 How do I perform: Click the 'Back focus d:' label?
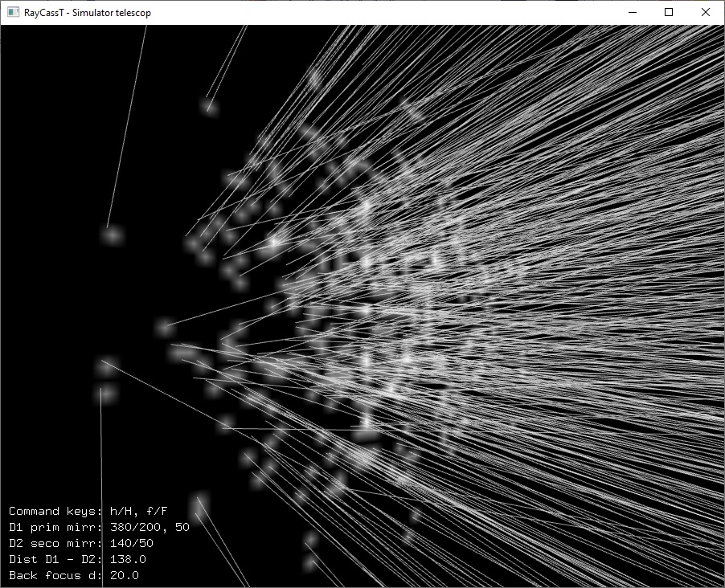[x=55, y=575]
